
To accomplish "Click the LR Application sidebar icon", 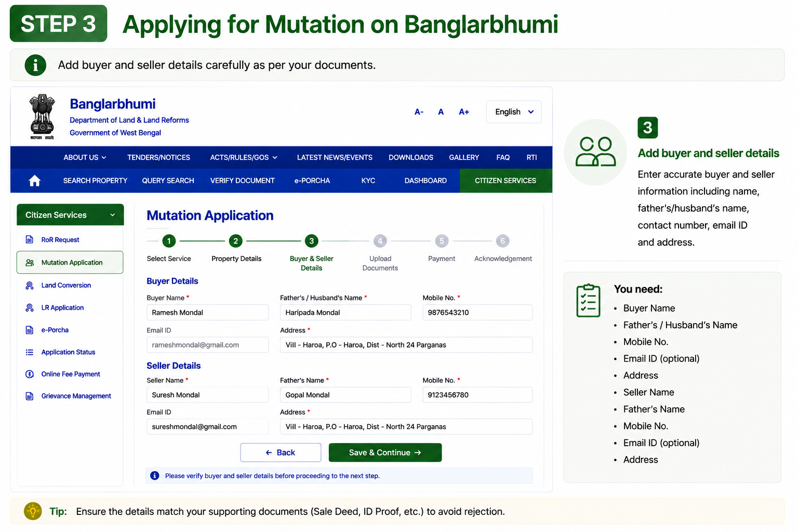I will (30, 308).
